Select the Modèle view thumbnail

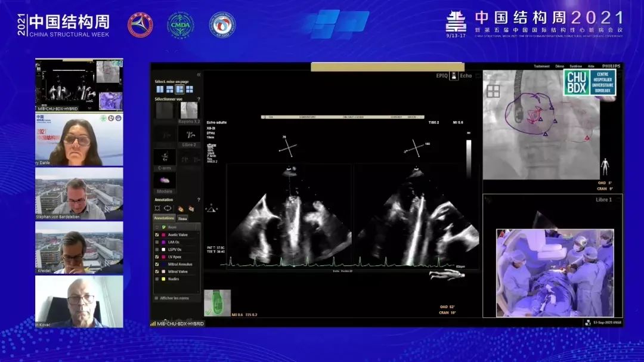click(x=164, y=180)
